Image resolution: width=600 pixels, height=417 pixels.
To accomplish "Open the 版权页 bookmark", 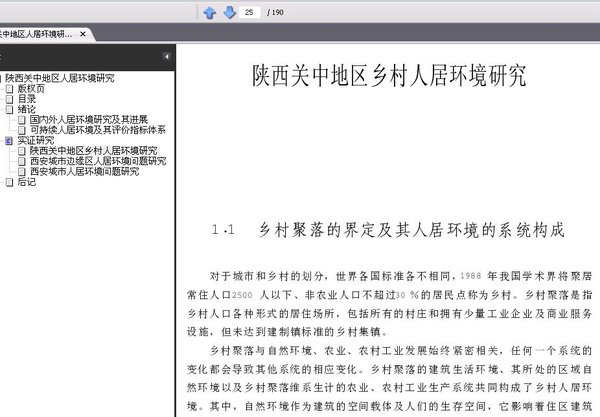I will coord(31,89).
